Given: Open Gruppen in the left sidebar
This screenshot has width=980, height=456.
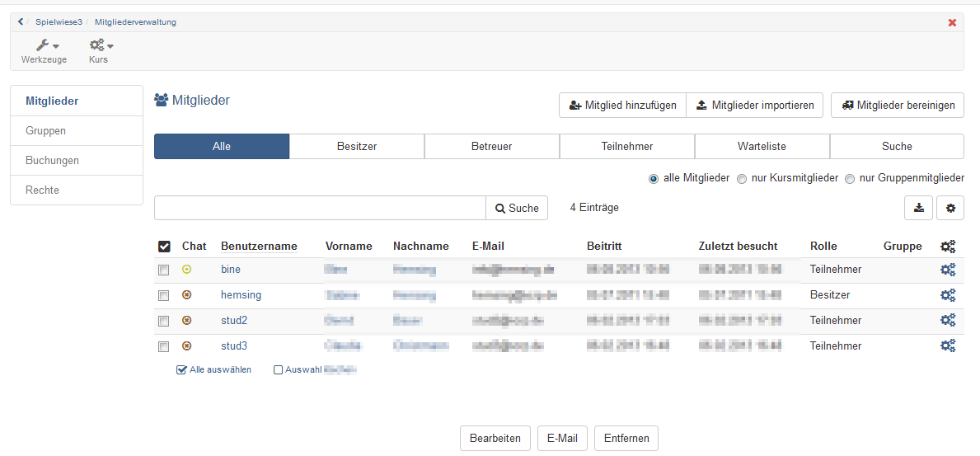Looking at the screenshot, I should pos(46,131).
